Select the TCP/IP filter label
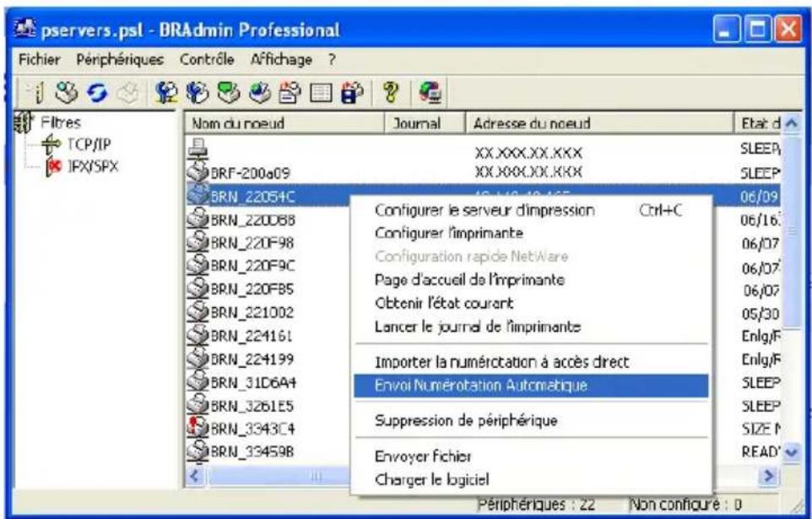812x519 pixels. coord(89,144)
